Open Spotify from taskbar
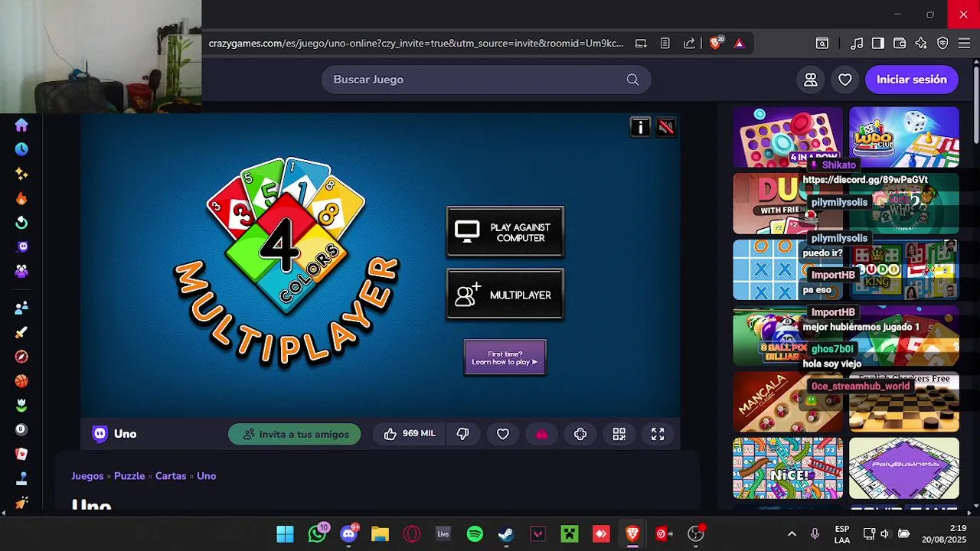The height and width of the screenshot is (551, 980). point(475,534)
